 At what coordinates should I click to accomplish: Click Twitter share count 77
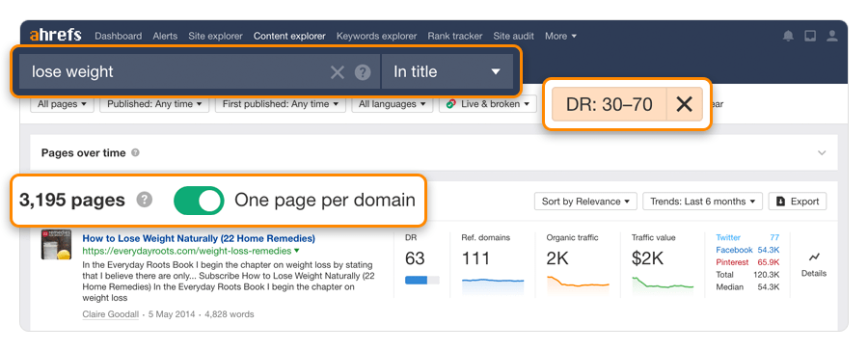coord(774,237)
